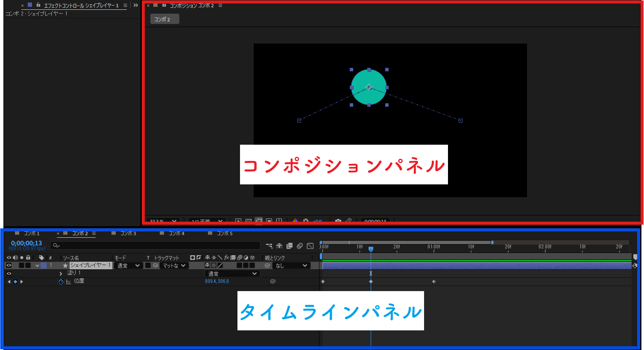Toggle the 3D layer box for シェイプレイヤー 1
Image resolution: width=644 pixels, height=350 pixels.
tap(252, 265)
